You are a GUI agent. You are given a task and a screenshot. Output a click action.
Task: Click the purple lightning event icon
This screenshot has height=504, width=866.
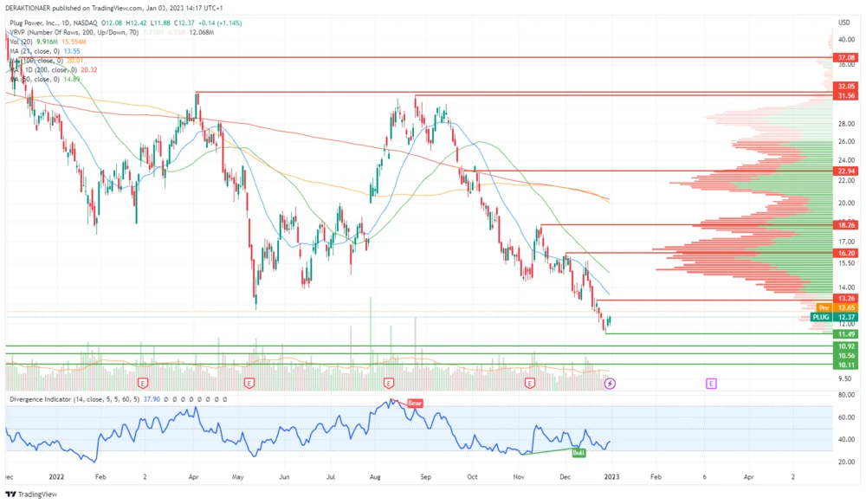(610, 382)
